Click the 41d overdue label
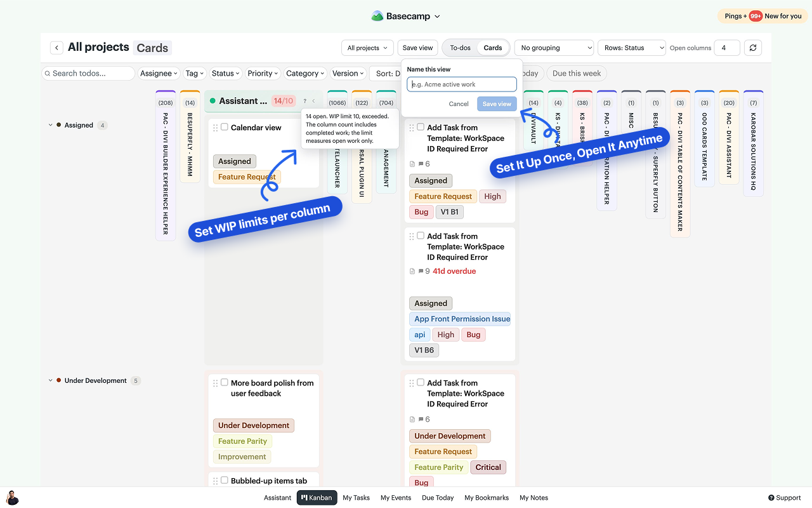Viewport: 812px width, 508px height. click(x=454, y=271)
